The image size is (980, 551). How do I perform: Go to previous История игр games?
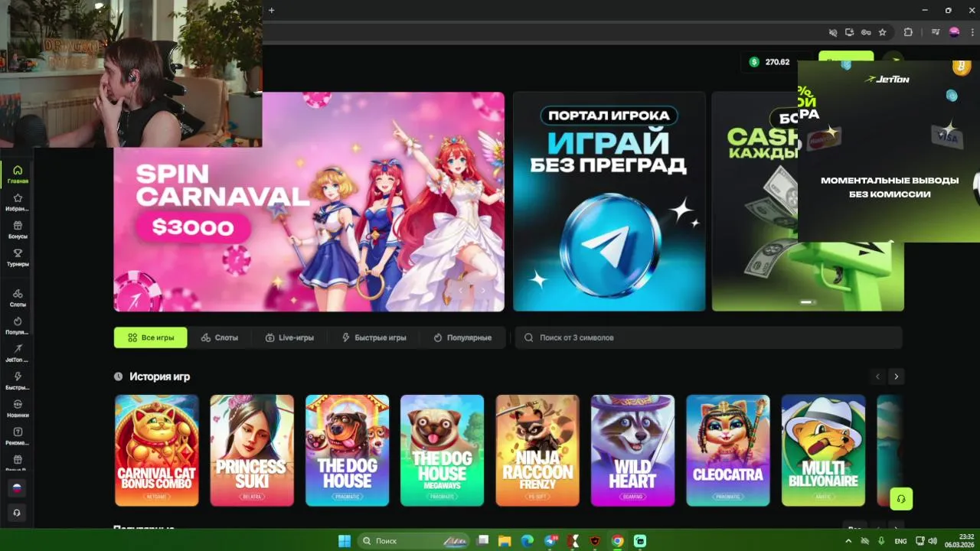[x=878, y=377]
